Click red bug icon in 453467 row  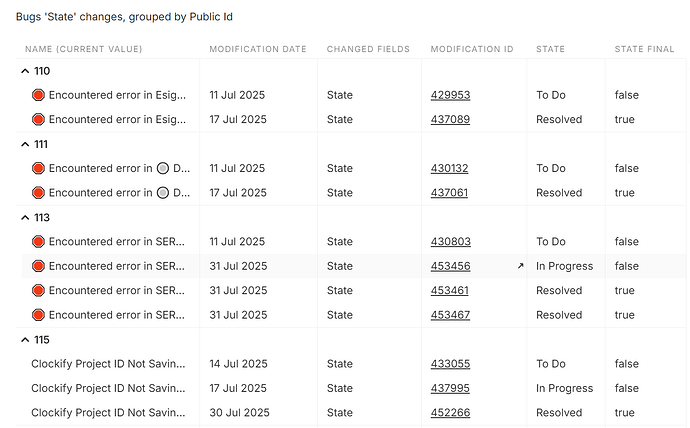tap(38, 315)
